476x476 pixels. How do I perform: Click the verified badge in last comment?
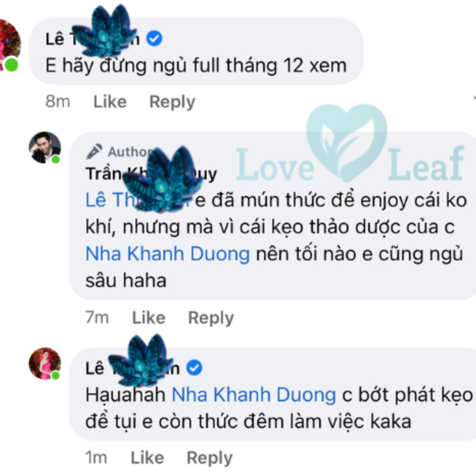pyautogui.click(x=194, y=368)
